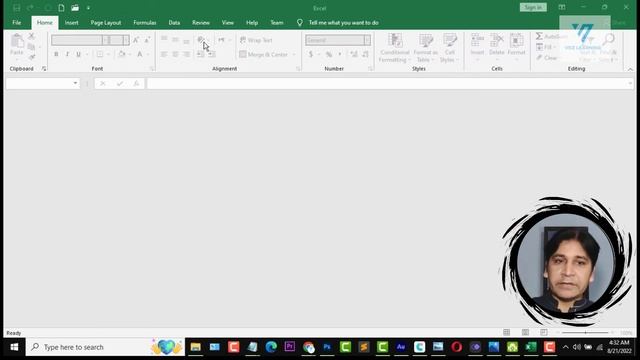Switch to the Page Layout tab
Viewport: 640px width, 360px height.
[x=106, y=23]
